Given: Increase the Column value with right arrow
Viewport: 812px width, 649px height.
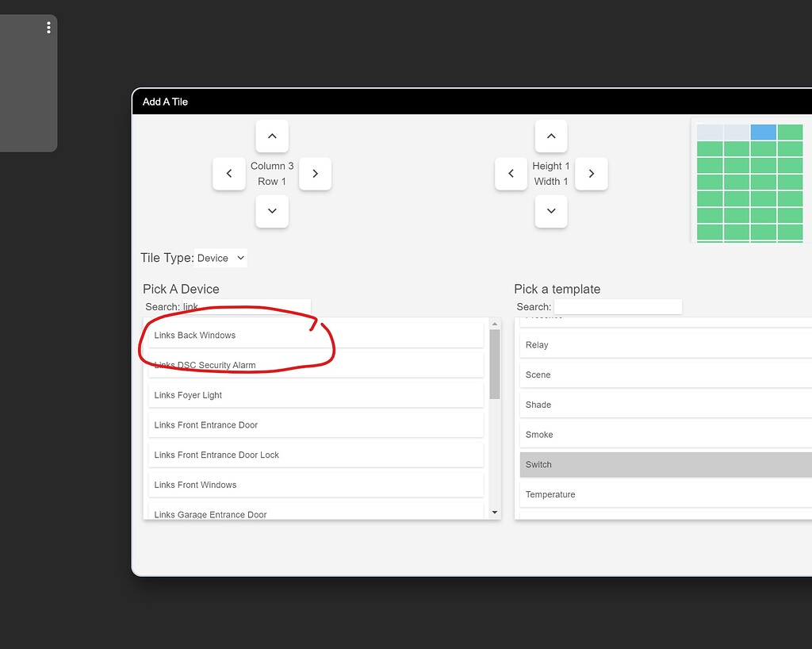Looking at the screenshot, I should [315, 174].
